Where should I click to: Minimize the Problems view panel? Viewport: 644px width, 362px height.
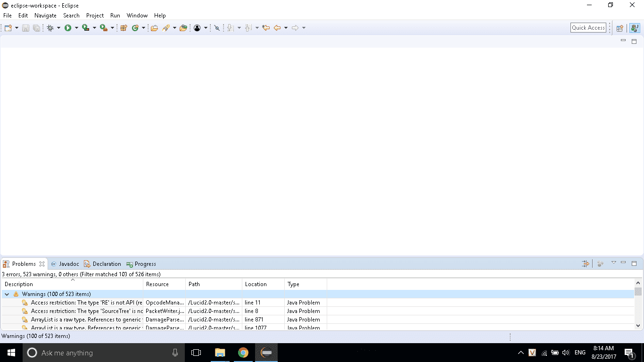[x=623, y=263]
